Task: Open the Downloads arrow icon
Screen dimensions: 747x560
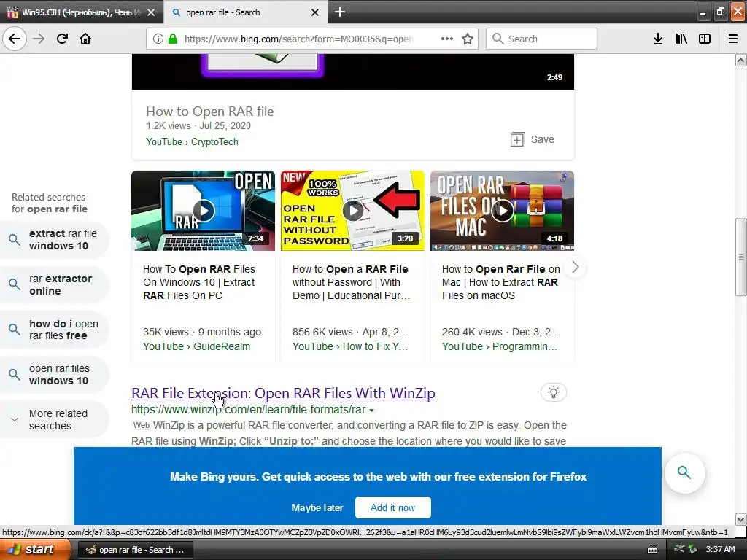Action: coord(658,39)
